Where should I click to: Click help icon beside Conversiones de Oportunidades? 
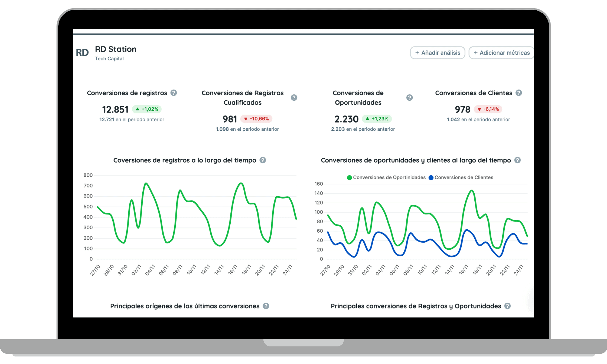(409, 98)
